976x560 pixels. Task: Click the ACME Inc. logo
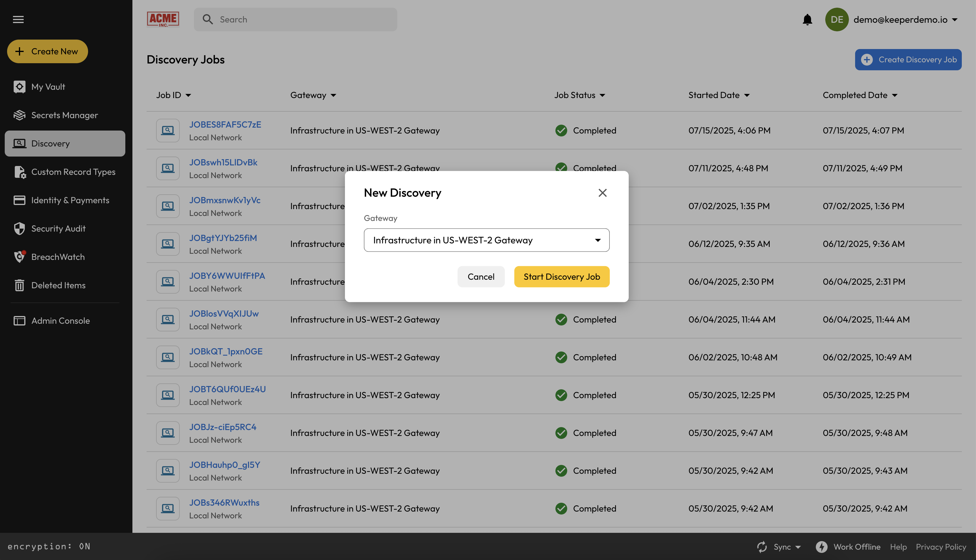click(163, 19)
